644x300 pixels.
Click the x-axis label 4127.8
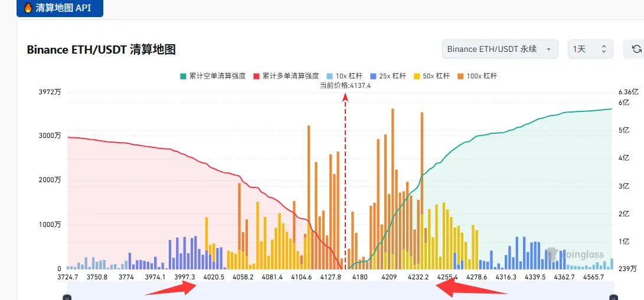(x=330, y=277)
